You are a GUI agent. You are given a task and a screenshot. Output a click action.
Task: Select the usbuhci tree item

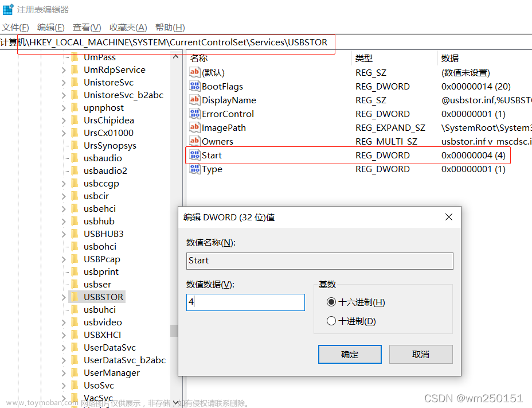pos(100,309)
